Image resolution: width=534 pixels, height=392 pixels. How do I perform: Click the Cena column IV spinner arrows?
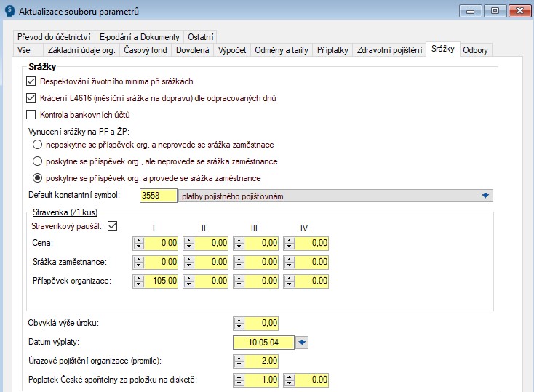pos(289,243)
